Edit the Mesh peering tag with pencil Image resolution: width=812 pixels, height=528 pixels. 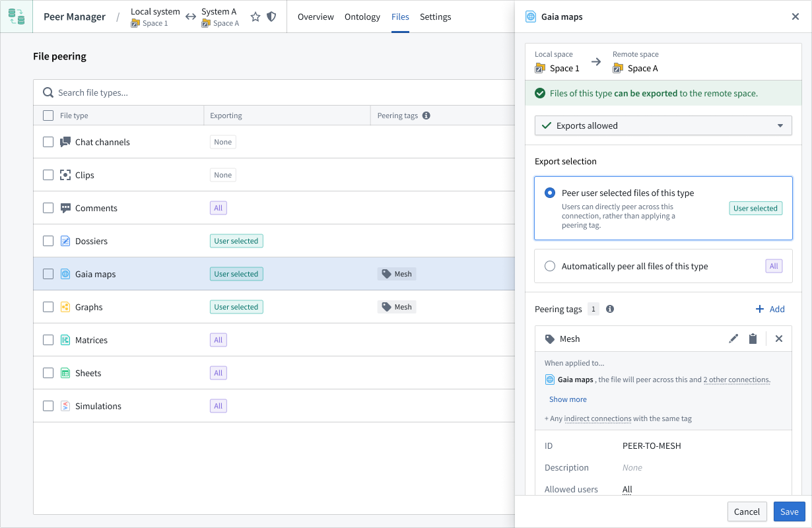[733, 339]
